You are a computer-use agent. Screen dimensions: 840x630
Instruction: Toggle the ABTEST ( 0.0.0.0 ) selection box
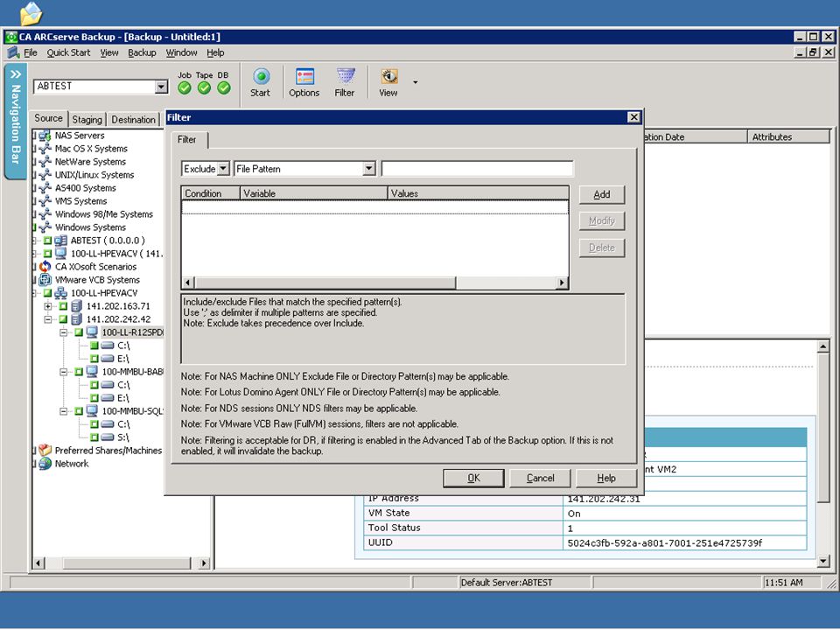[47, 241]
